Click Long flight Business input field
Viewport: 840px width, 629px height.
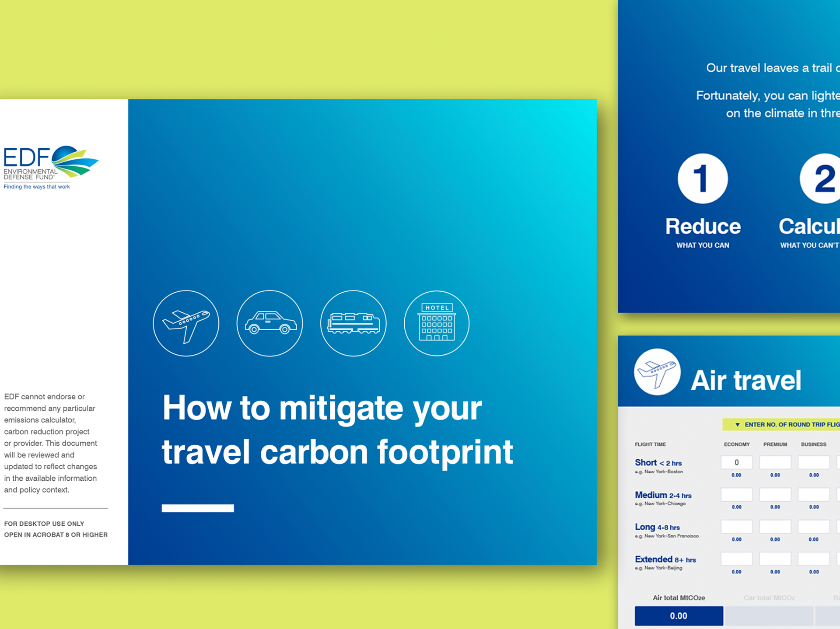[x=813, y=527]
